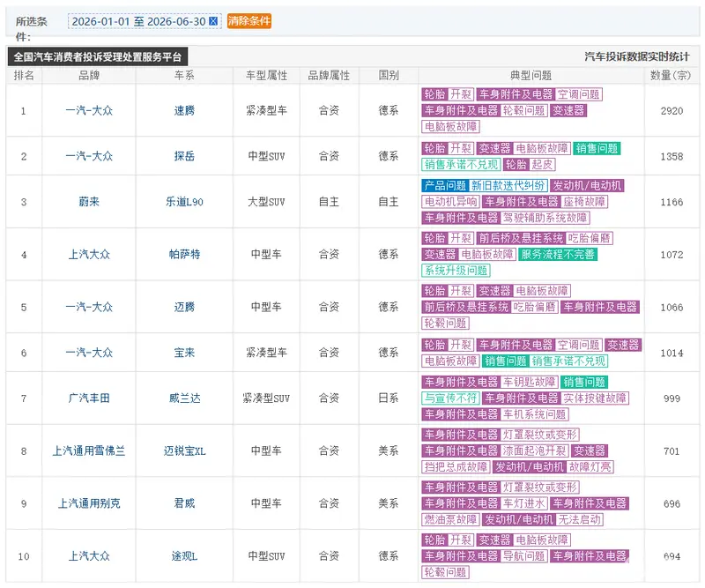The height and width of the screenshot is (588, 705).
Task: Click the 车机系统问题 tag
Action: pos(534,414)
